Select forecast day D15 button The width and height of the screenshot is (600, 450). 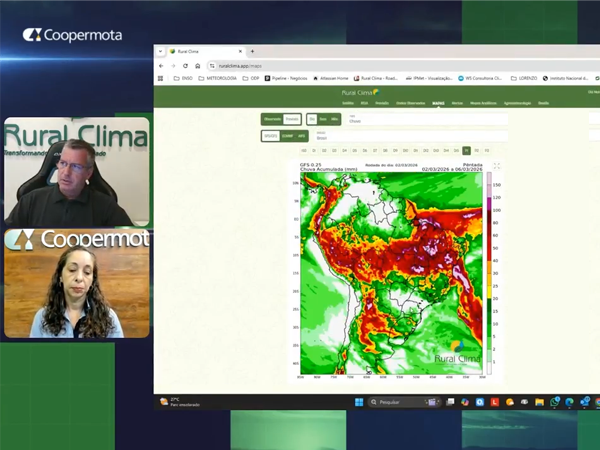[456, 151]
